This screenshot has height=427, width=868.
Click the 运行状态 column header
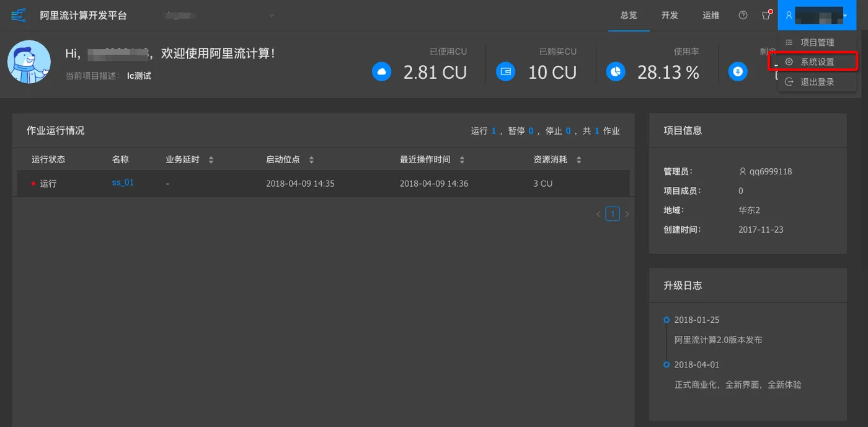pyautogui.click(x=48, y=160)
